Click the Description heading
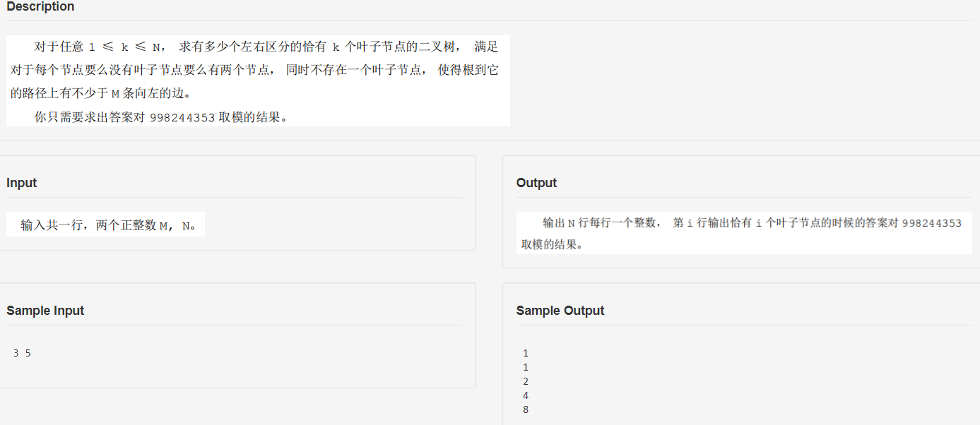This screenshot has height=425, width=980. point(40,6)
